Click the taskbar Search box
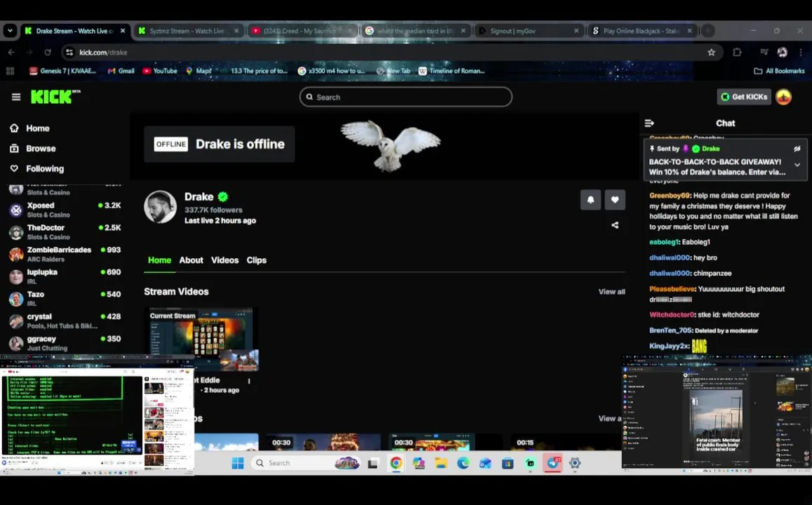The width and height of the screenshot is (812, 505). click(x=305, y=463)
